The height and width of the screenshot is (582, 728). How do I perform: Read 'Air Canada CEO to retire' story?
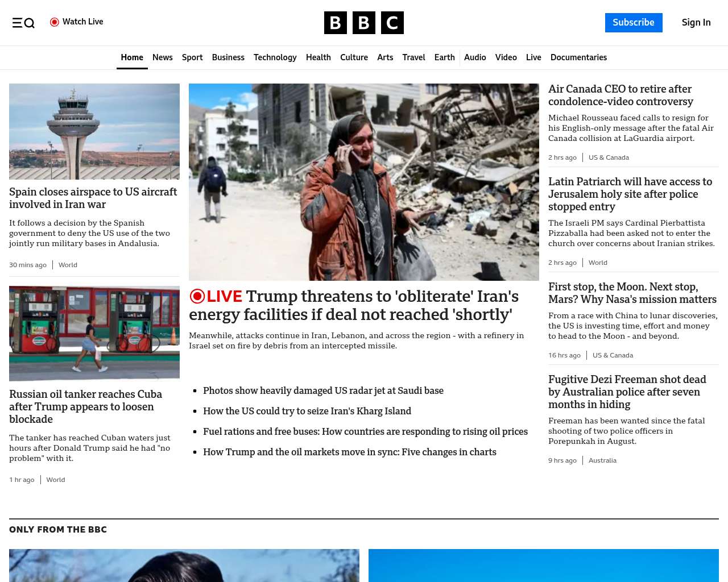click(621, 95)
